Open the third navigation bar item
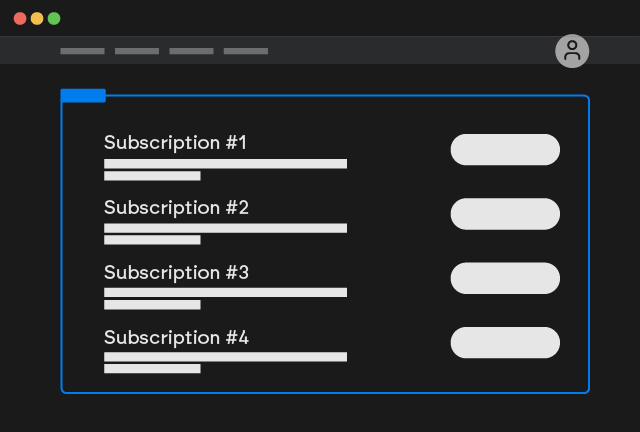The height and width of the screenshot is (432, 640). 191,51
